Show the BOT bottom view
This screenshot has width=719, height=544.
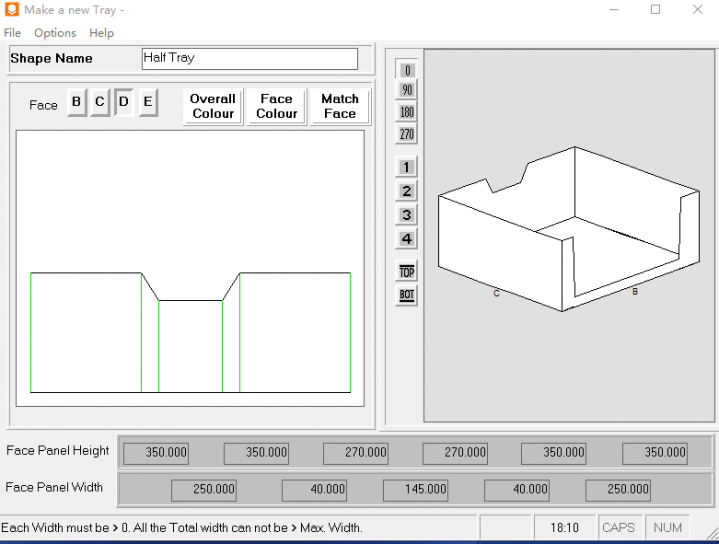click(x=406, y=295)
